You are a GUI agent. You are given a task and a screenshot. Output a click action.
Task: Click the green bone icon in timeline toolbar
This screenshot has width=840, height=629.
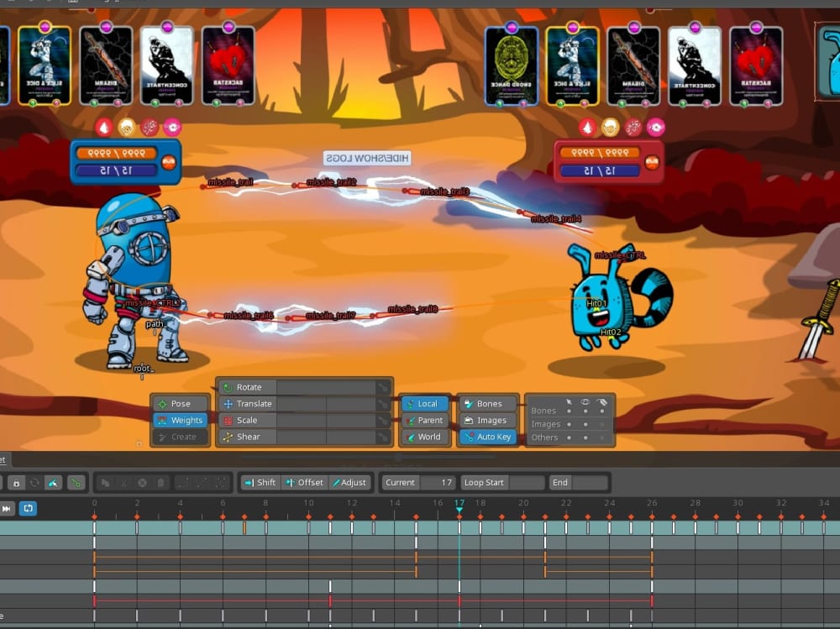[x=76, y=483]
